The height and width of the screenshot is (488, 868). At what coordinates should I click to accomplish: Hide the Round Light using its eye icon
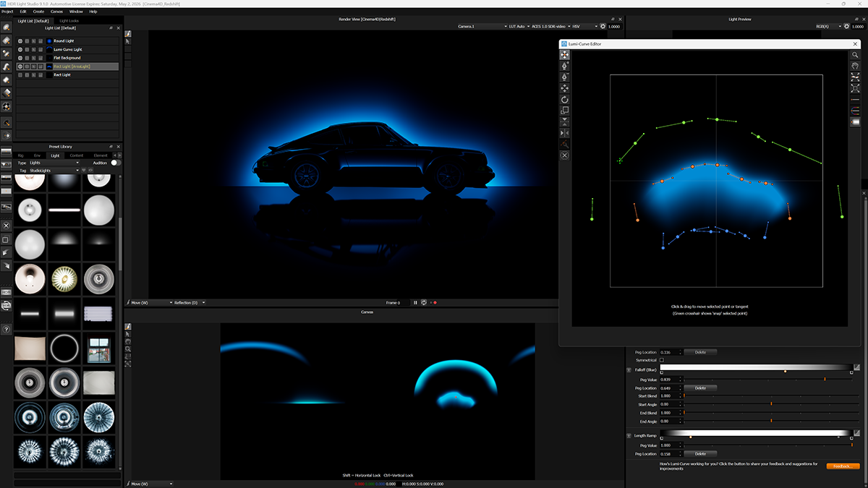pyautogui.click(x=20, y=41)
